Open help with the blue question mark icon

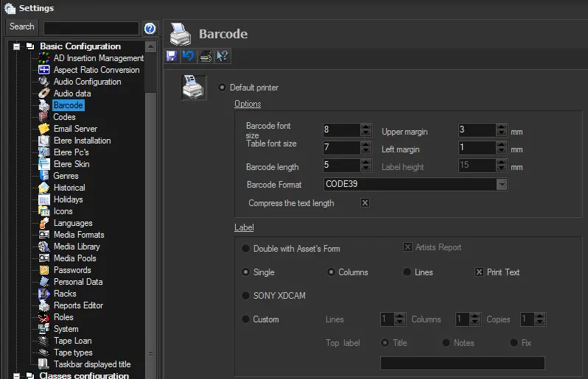coord(150,29)
